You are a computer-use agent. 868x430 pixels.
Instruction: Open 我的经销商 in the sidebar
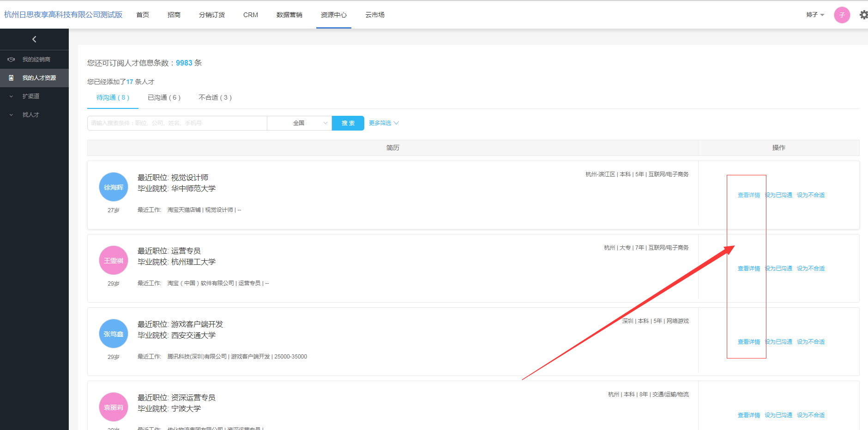[36, 60]
